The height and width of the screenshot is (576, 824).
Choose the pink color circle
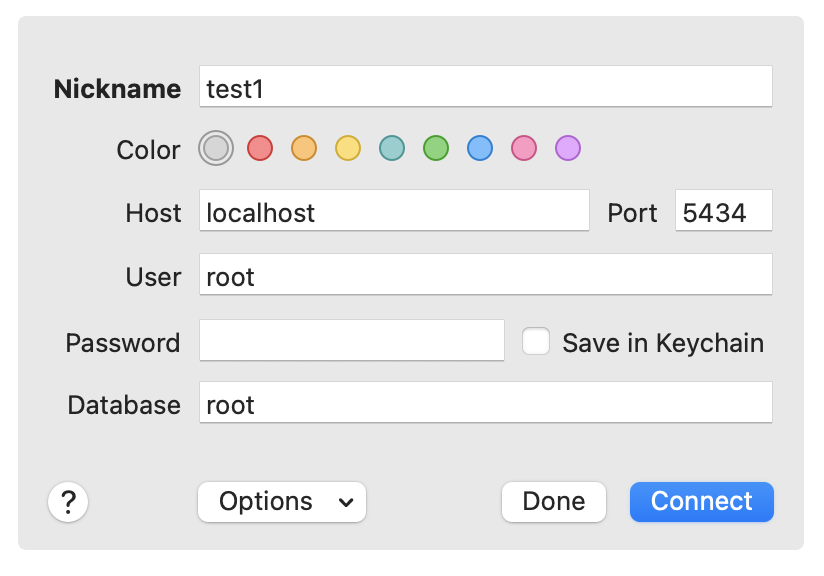[x=524, y=148]
